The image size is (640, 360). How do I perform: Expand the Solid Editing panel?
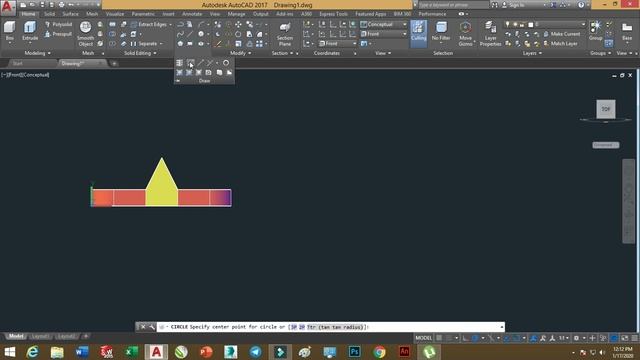point(140,53)
